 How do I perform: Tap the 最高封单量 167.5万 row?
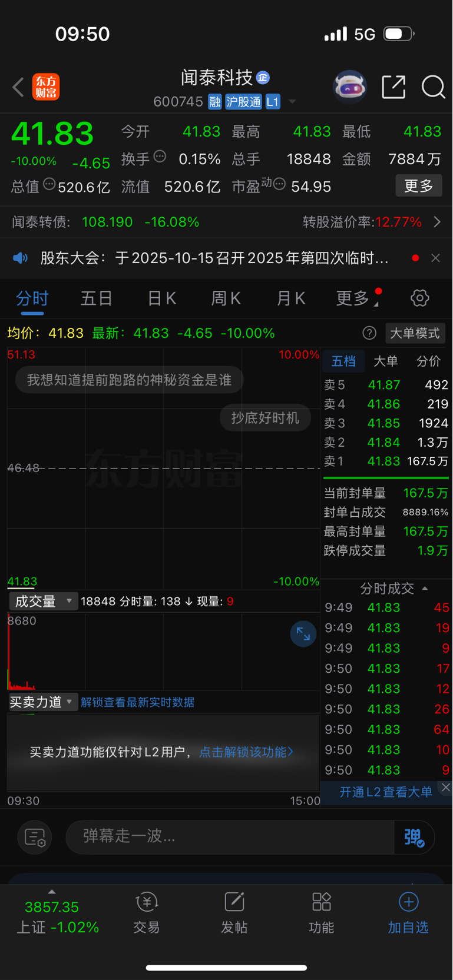point(386,531)
